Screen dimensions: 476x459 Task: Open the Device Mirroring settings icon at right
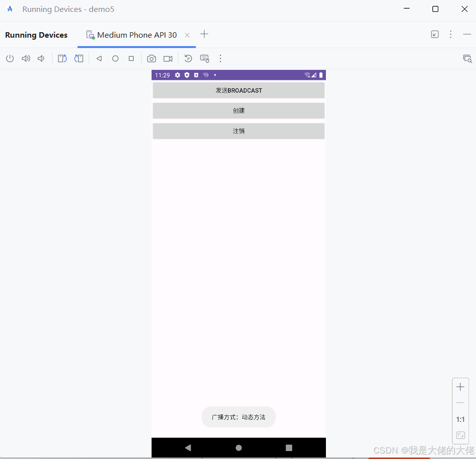pos(467,58)
